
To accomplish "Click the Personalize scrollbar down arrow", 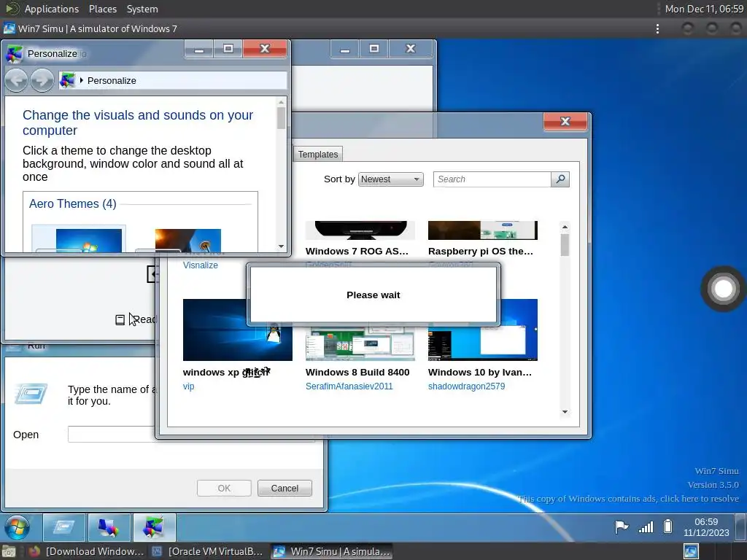I will 281,246.
